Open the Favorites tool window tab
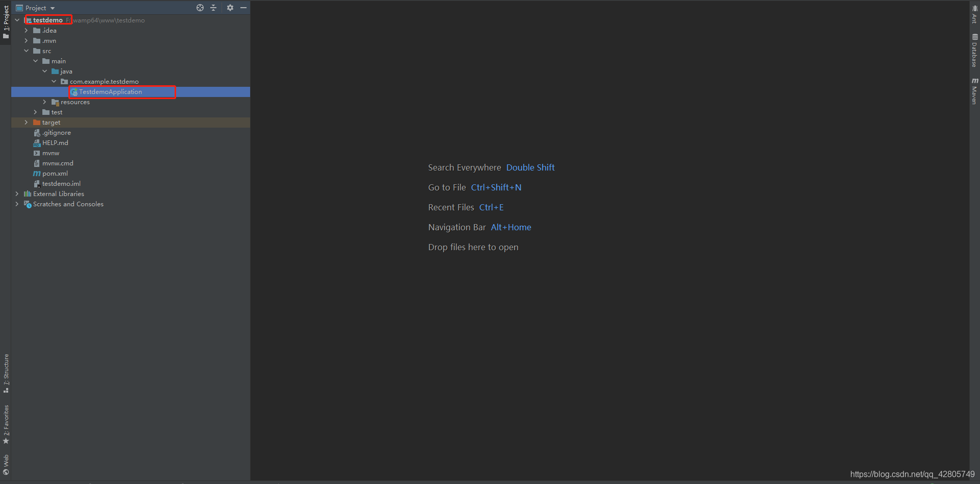 pos(6,424)
